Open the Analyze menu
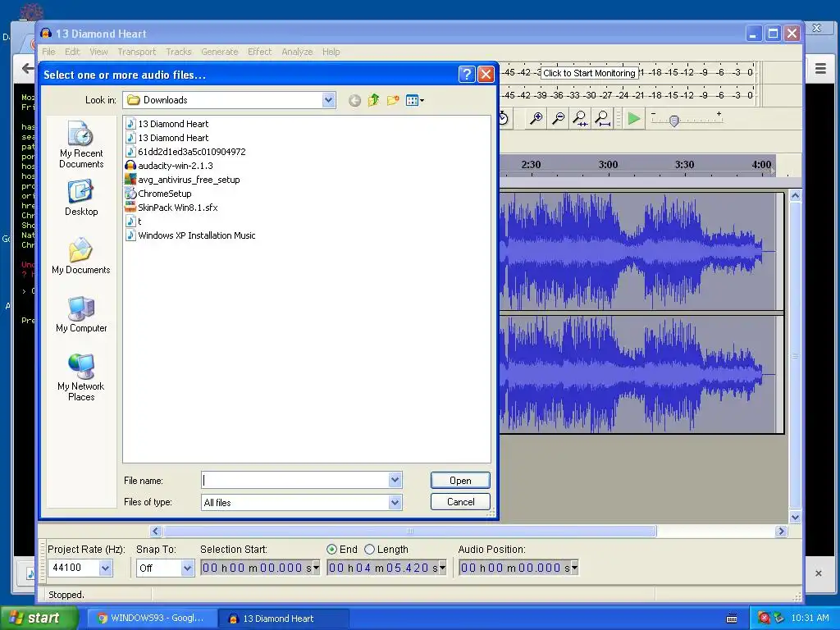Image resolution: width=840 pixels, height=630 pixels. click(297, 52)
